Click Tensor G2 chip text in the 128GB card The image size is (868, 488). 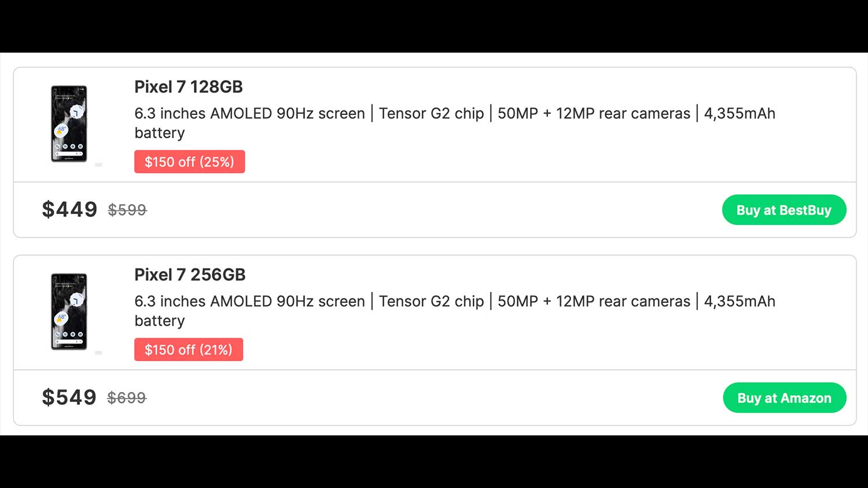431,113
